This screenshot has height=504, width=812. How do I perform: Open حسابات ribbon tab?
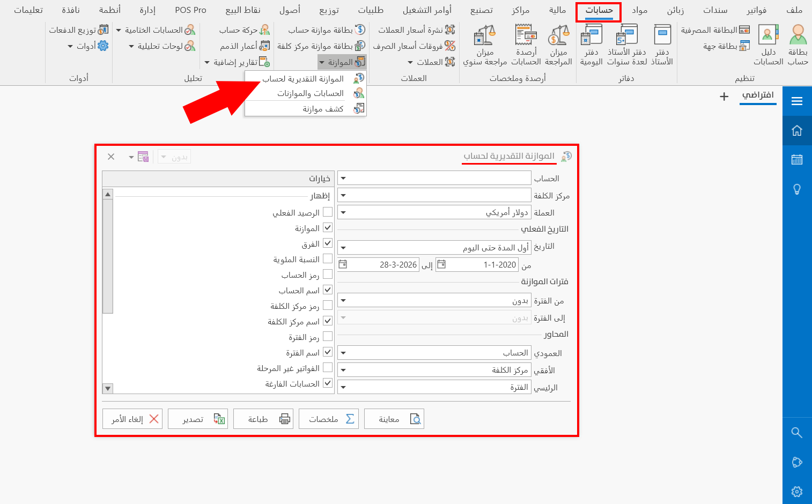[599, 10]
